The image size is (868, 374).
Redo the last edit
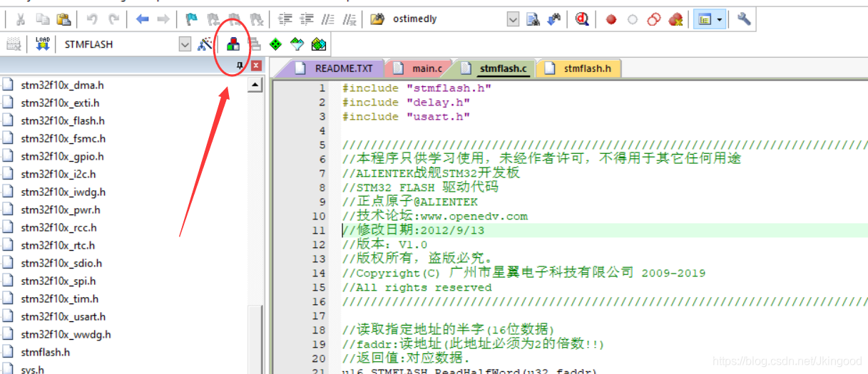tap(114, 19)
